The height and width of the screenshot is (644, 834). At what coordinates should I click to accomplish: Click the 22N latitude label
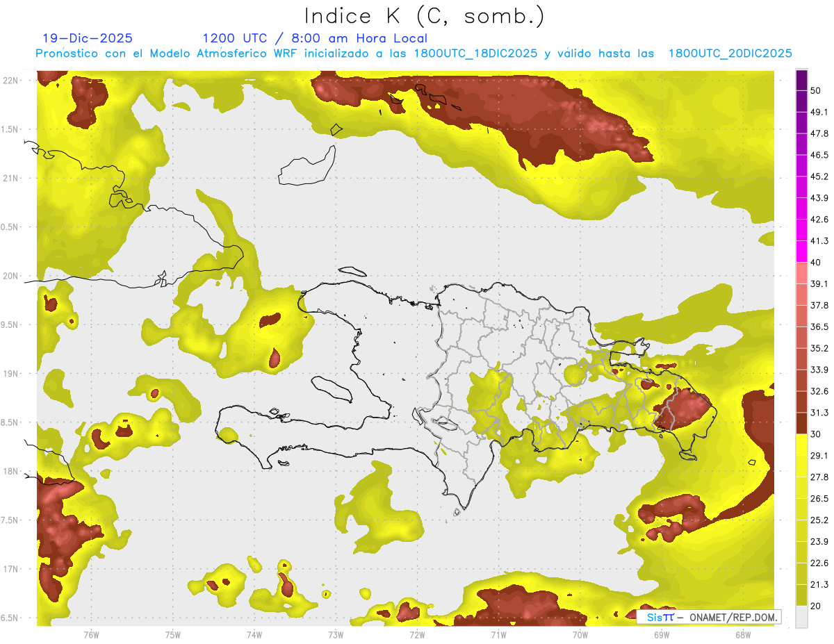coord(12,81)
